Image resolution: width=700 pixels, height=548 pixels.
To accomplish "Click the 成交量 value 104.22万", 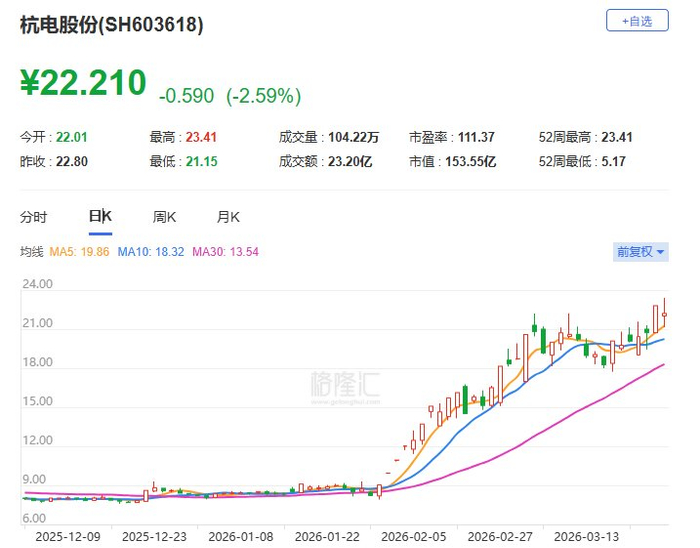I will (354, 137).
